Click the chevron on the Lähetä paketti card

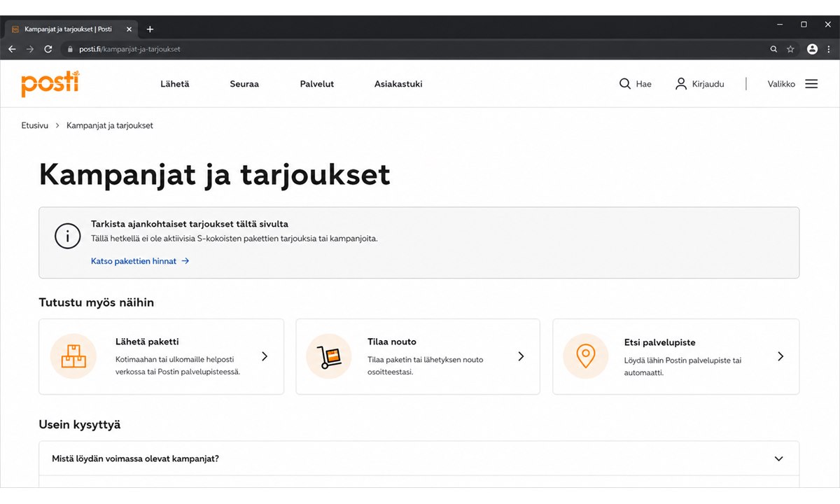(x=265, y=356)
